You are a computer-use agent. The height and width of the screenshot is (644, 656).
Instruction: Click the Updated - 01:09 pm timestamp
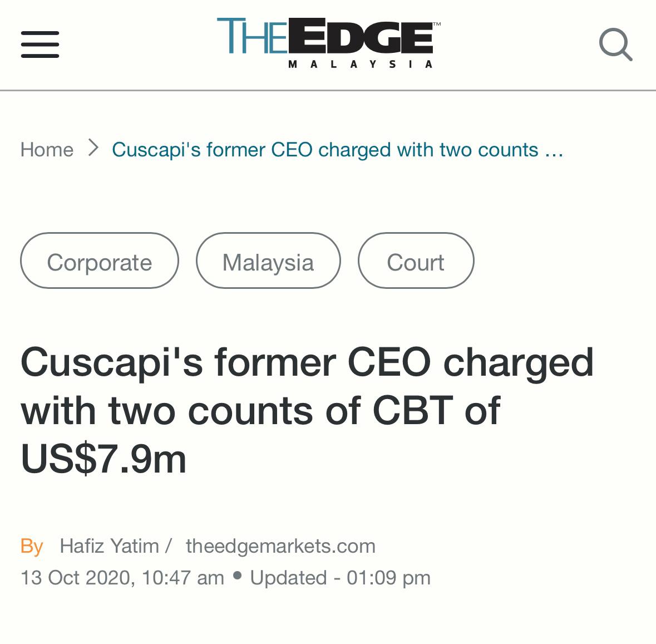point(340,578)
